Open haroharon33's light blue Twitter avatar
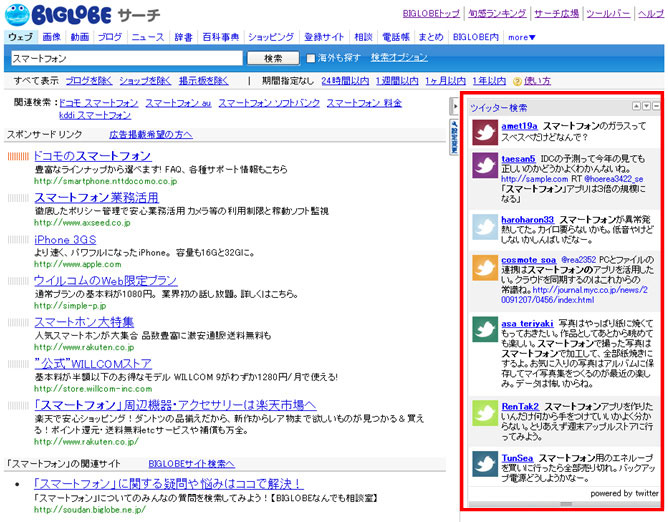The image size is (668, 522). pos(485,227)
